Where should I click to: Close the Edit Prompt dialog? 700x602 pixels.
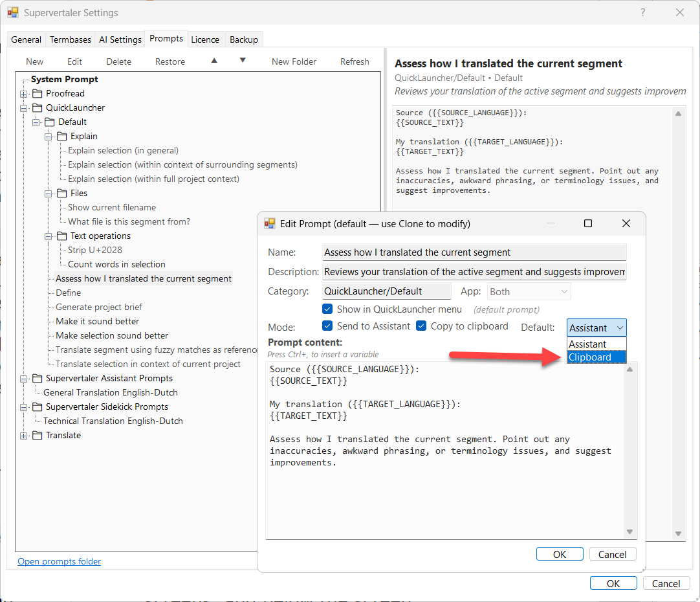pos(626,223)
